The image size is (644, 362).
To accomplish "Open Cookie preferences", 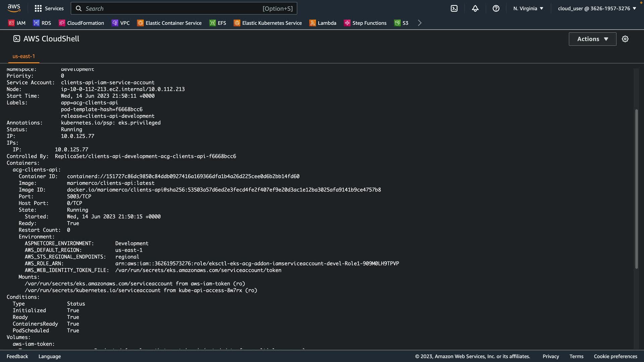I will click(615, 356).
